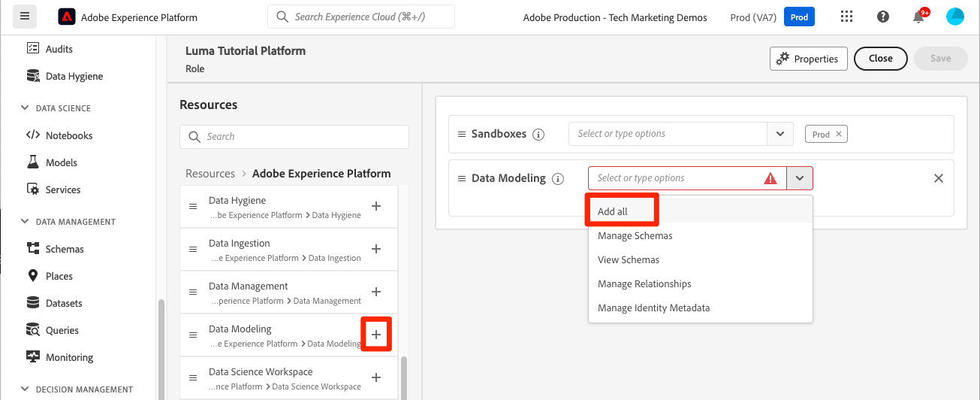This screenshot has height=400, width=980.
Task: Click the hamburger menu icon
Action: pyautogui.click(x=24, y=17)
